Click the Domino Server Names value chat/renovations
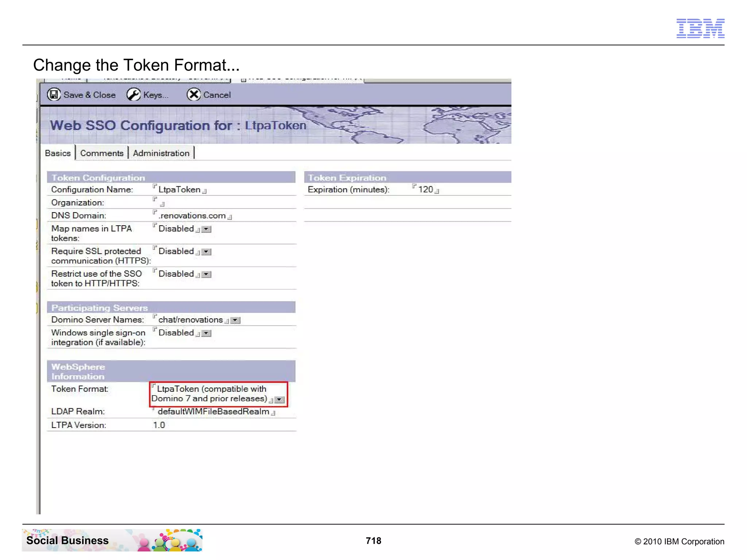This screenshot has width=747, height=560. tap(190, 320)
